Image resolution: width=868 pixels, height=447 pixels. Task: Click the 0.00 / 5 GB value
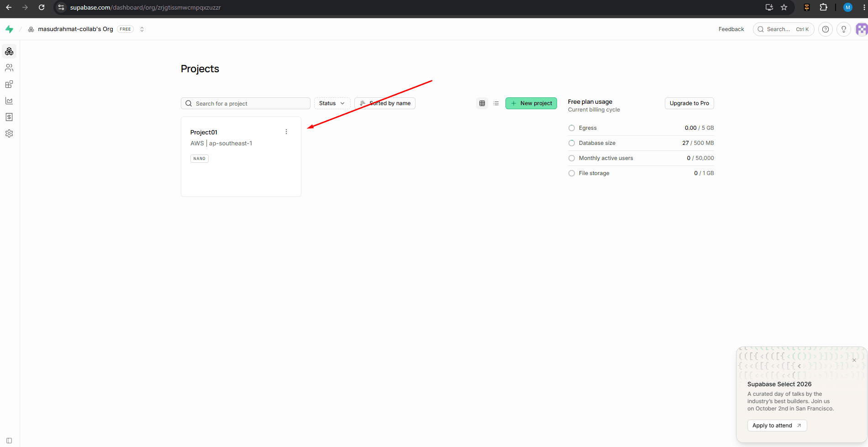click(x=699, y=128)
